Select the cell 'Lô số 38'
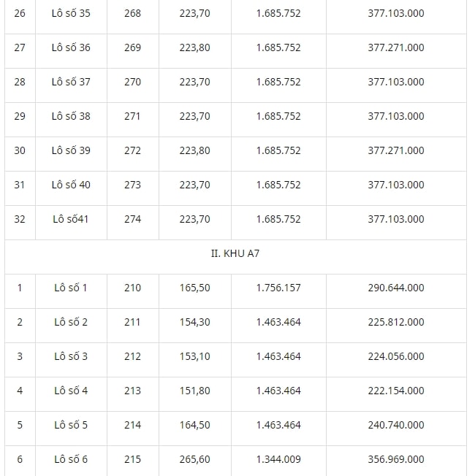The image size is (475, 476). click(71, 116)
